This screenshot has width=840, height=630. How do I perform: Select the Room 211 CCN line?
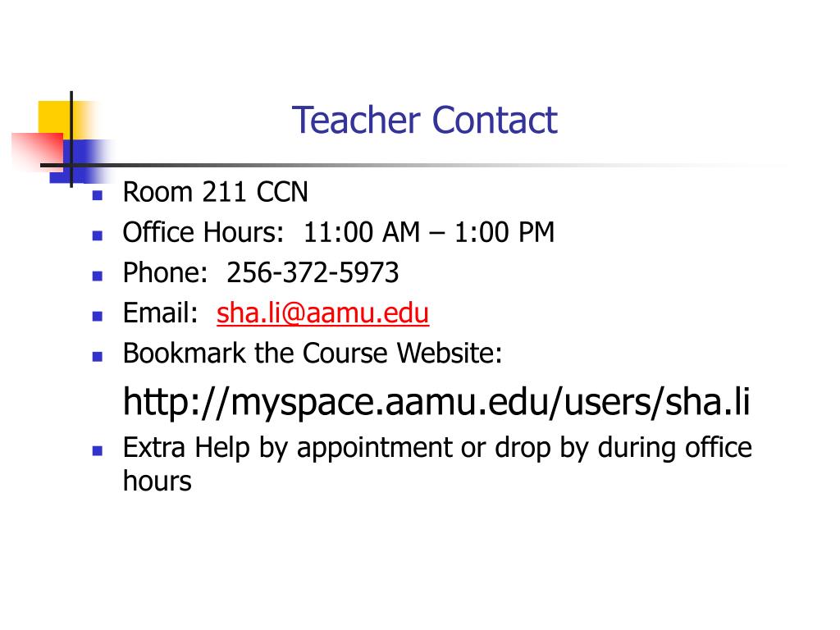[216, 192]
